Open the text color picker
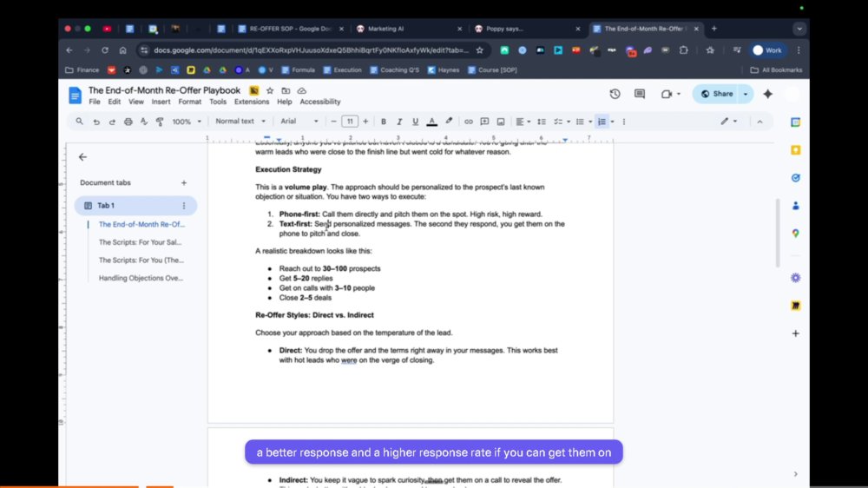The width and height of the screenshot is (868, 488). 431,122
